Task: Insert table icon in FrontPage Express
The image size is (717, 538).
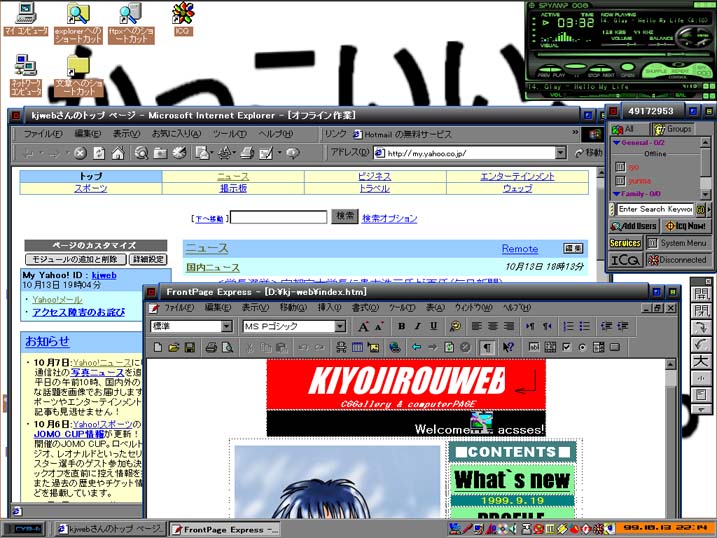Action: click(x=357, y=347)
